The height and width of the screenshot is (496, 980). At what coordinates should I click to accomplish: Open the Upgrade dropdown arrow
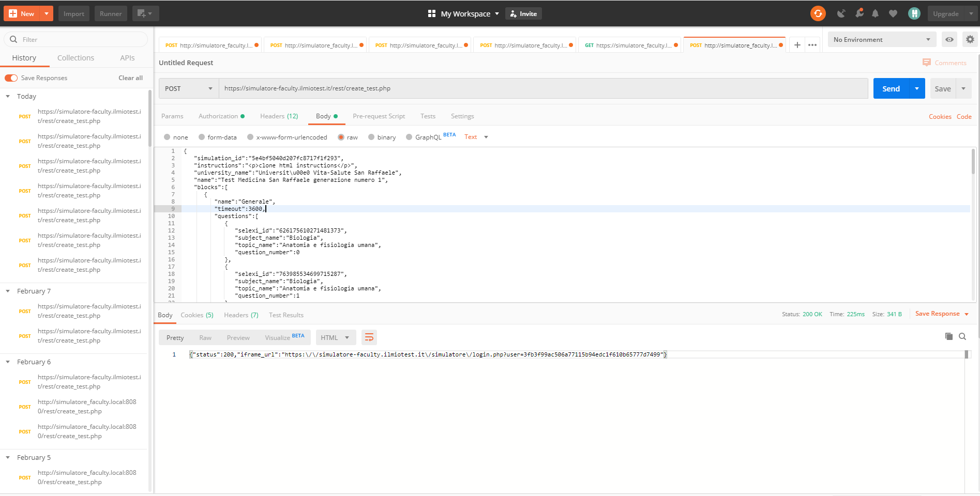tap(971, 13)
